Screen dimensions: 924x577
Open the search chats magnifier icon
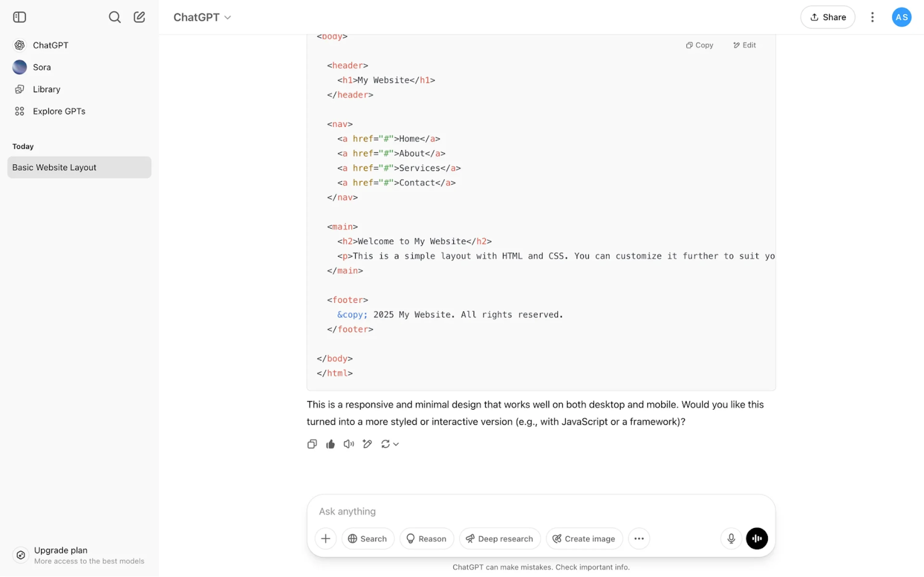[115, 17]
